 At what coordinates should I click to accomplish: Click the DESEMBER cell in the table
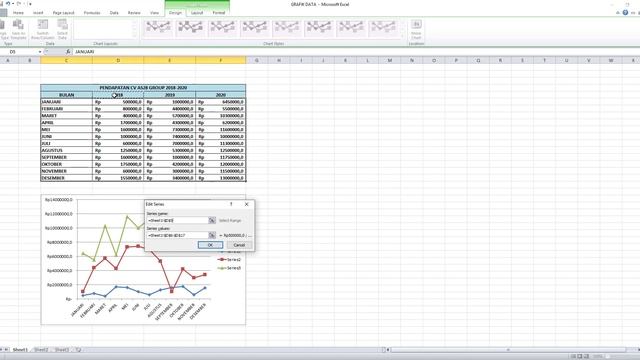coord(67,178)
